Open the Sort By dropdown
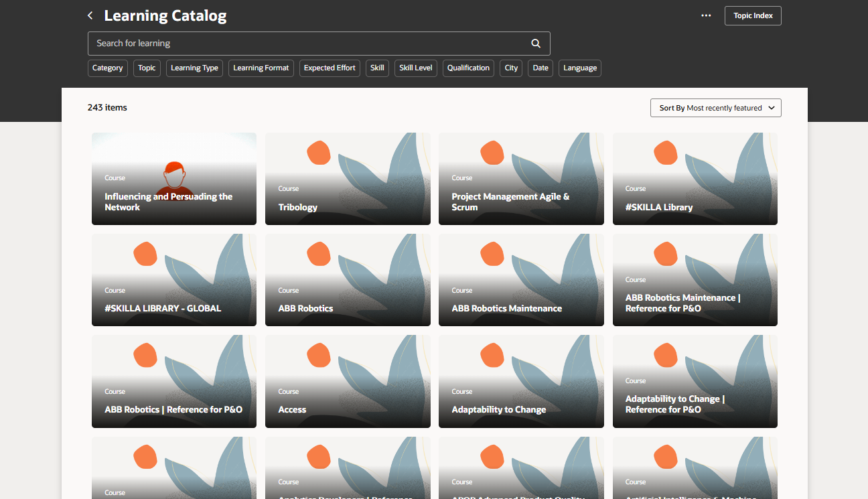868x499 pixels. [715, 108]
